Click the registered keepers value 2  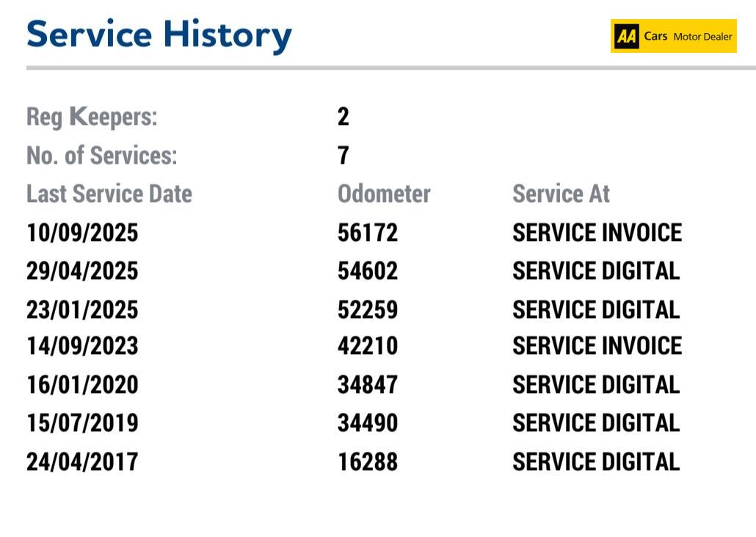coord(344,116)
